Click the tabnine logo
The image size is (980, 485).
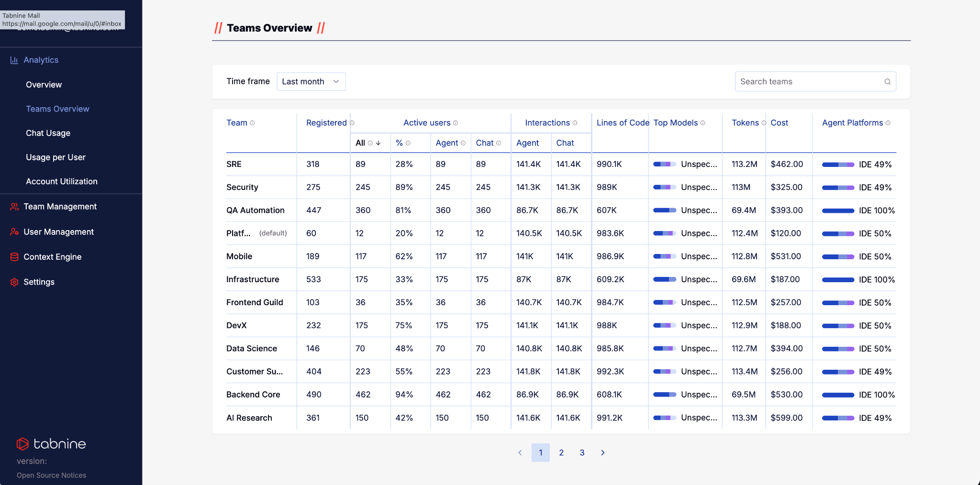click(x=51, y=444)
